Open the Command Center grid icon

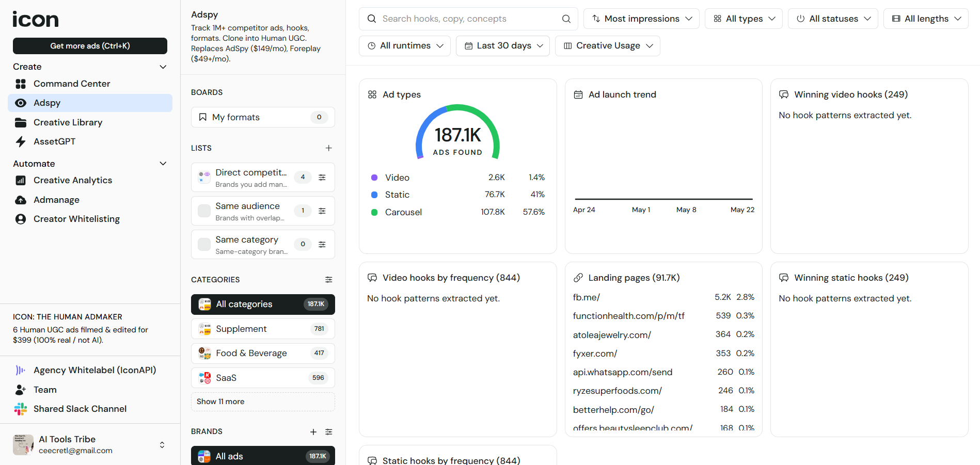[x=21, y=84]
